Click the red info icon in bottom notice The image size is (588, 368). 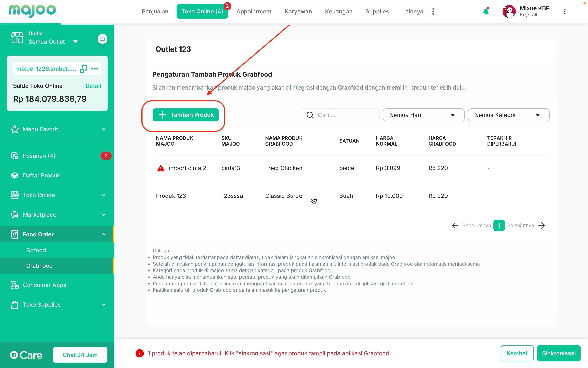[x=139, y=353]
